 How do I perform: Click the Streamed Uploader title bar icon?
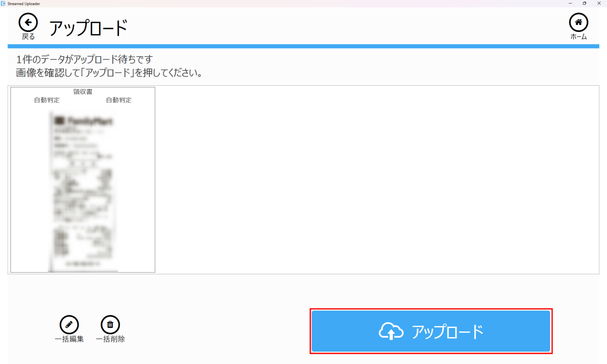[3, 3]
